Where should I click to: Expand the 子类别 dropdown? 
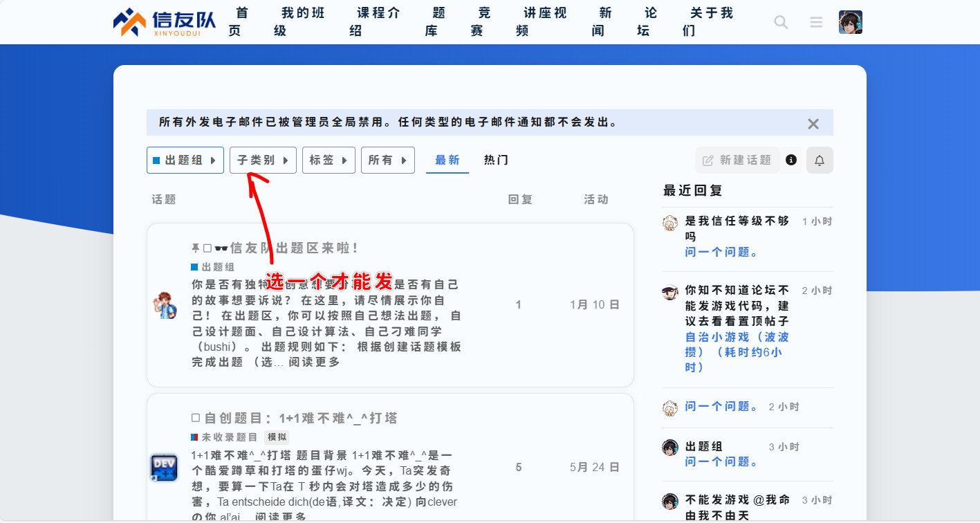263,160
